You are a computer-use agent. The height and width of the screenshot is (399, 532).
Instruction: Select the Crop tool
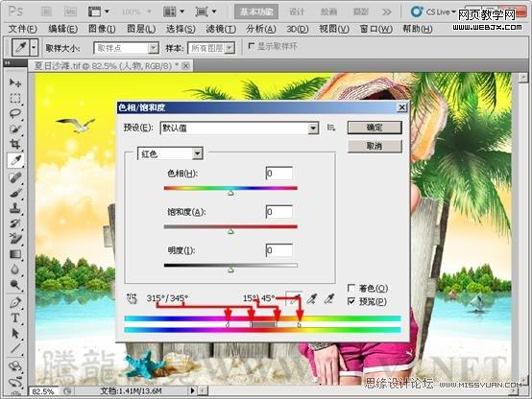point(15,145)
